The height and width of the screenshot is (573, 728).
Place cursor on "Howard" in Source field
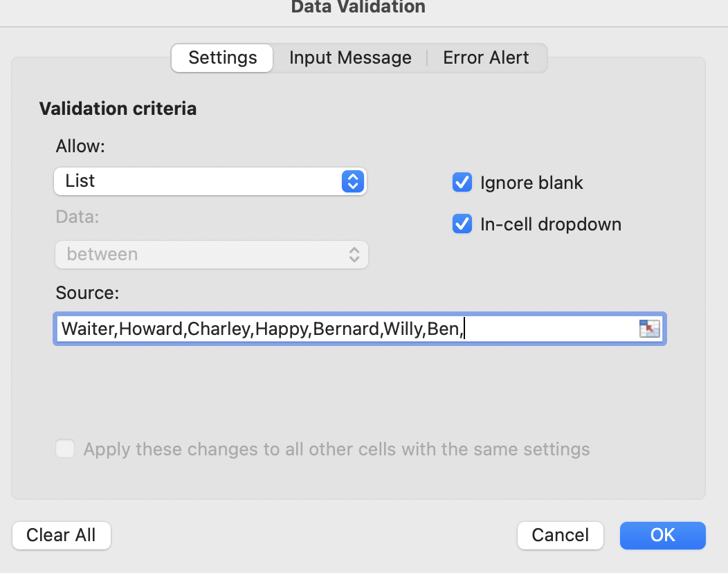coord(151,329)
